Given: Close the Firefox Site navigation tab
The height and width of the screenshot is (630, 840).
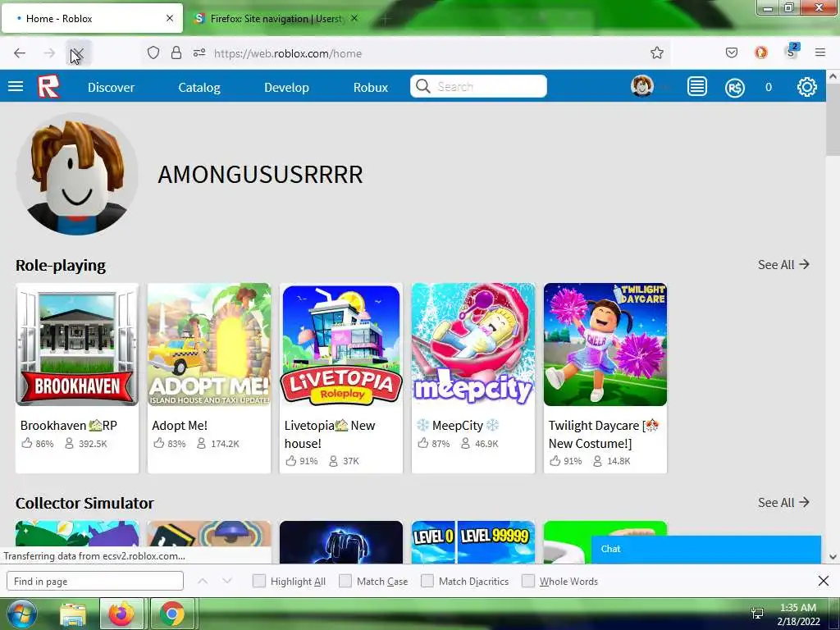Looking at the screenshot, I should tap(354, 18).
